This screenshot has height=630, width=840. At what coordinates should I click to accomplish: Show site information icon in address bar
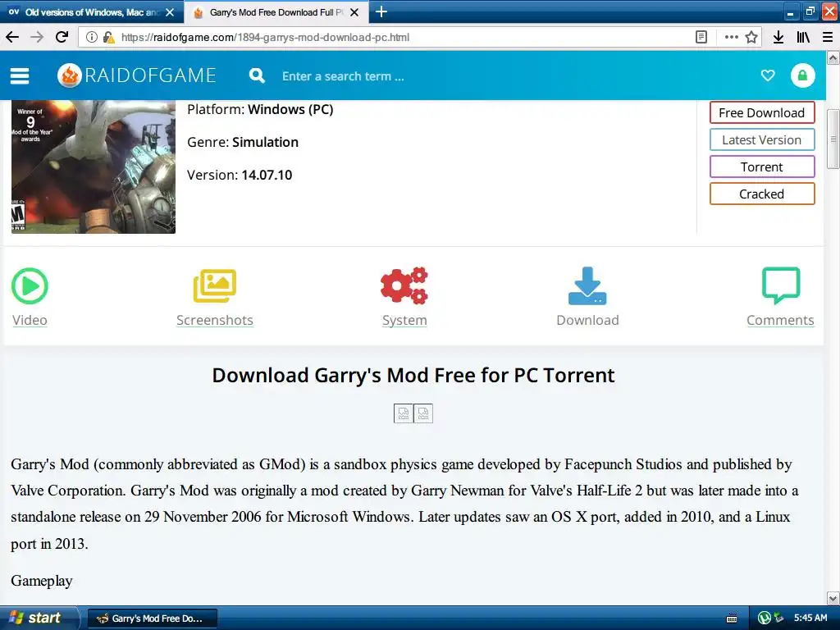[92, 37]
